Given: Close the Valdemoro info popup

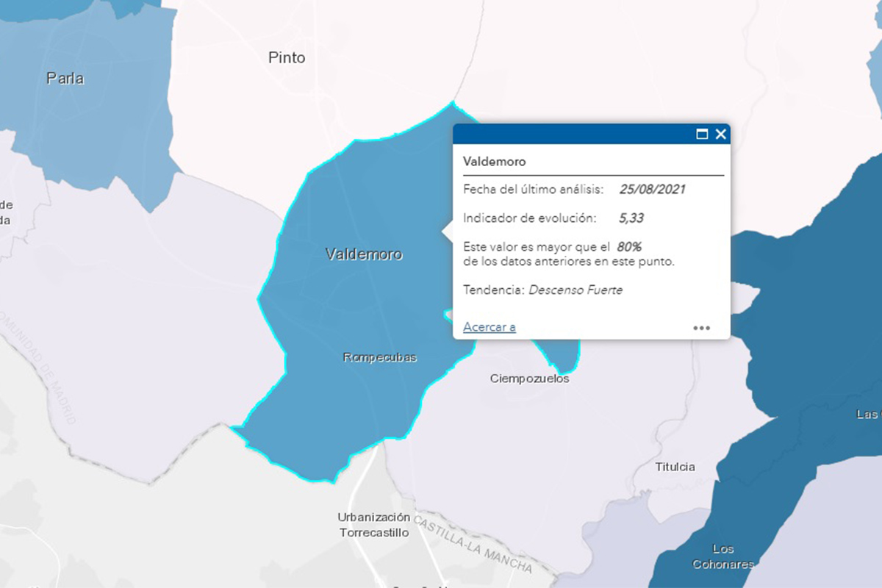Looking at the screenshot, I should (x=720, y=134).
